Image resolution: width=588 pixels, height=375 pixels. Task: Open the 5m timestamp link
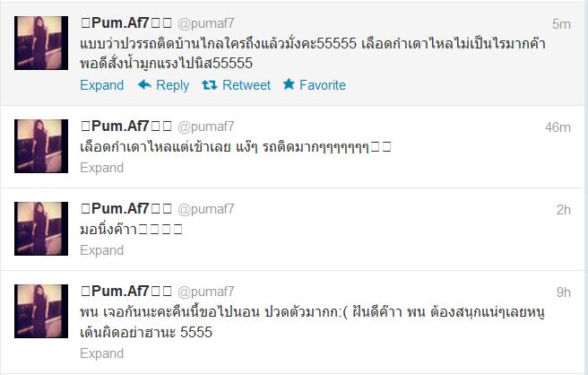coord(561,24)
